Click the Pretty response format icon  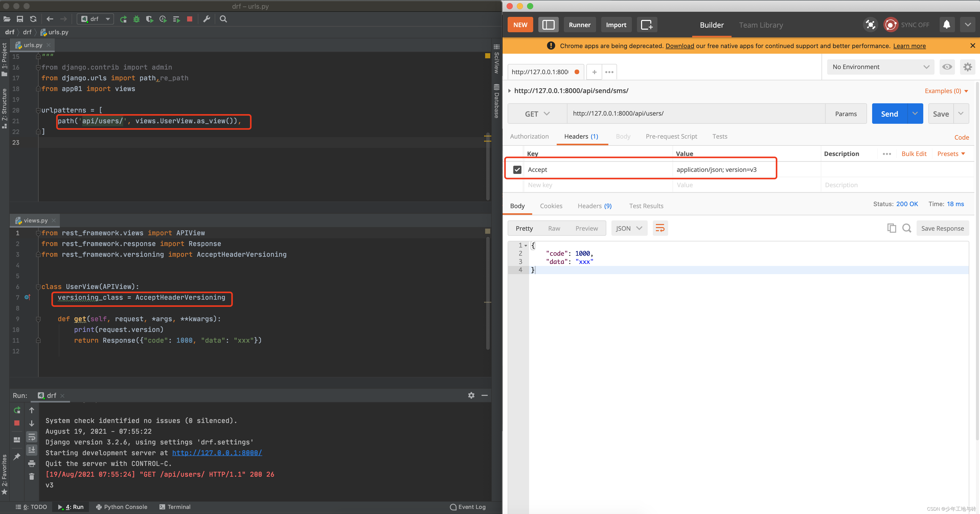[524, 228]
